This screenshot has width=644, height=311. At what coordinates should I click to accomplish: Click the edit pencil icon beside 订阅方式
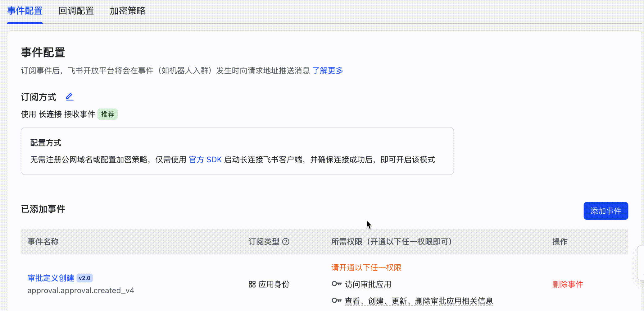pyautogui.click(x=70, y=97)
